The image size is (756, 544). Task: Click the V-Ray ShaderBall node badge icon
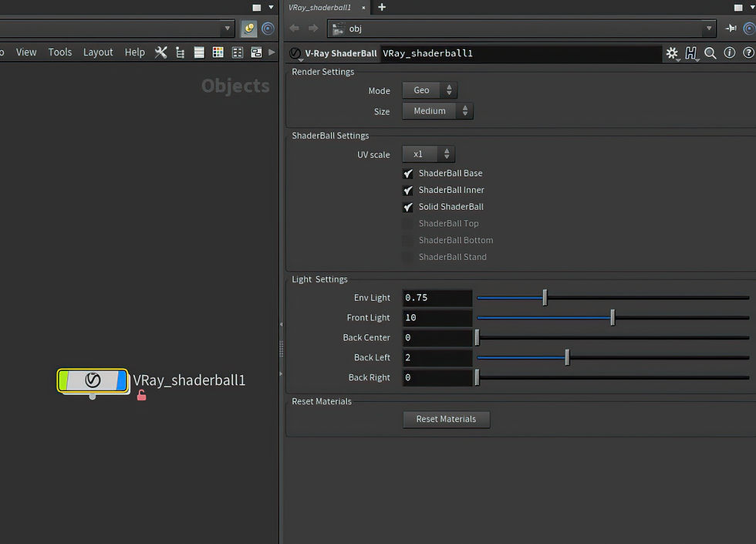pos(294,53)
